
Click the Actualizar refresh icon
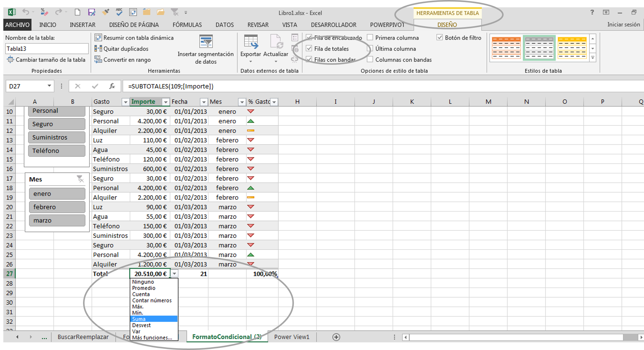(x=276, y=42)
